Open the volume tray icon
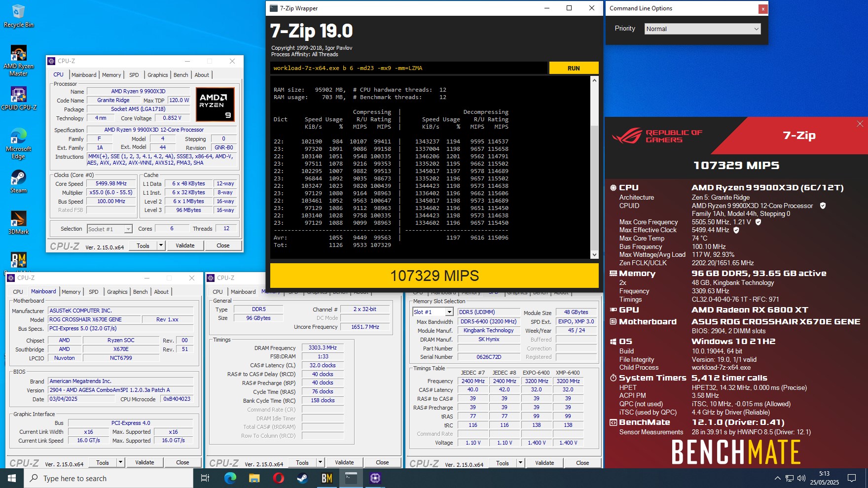This screenshot has width=868, height=488. (801, 478)
